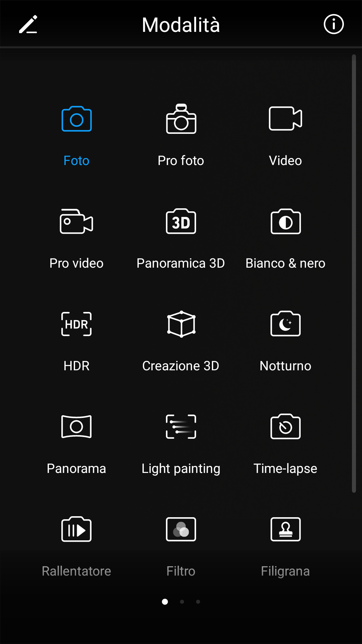Click the vertical scrollbar on the right

[354, 273]
